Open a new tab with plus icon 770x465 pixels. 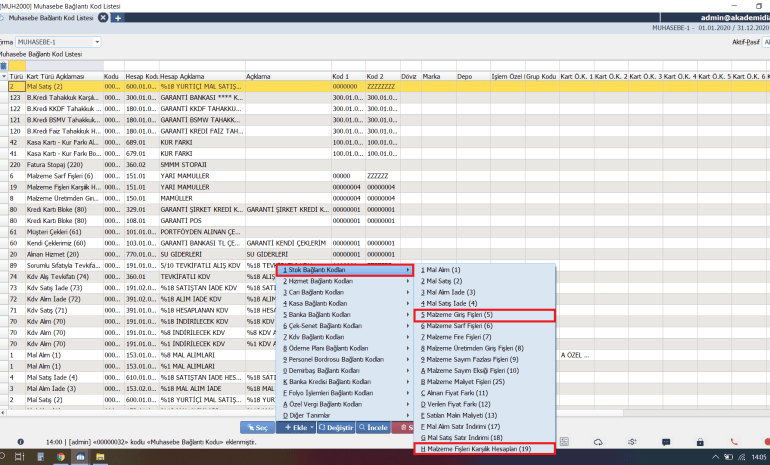point(118,18)
